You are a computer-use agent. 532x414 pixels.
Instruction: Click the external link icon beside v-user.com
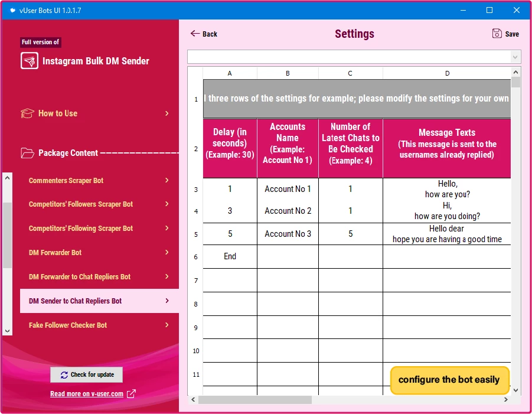(131, 394)
